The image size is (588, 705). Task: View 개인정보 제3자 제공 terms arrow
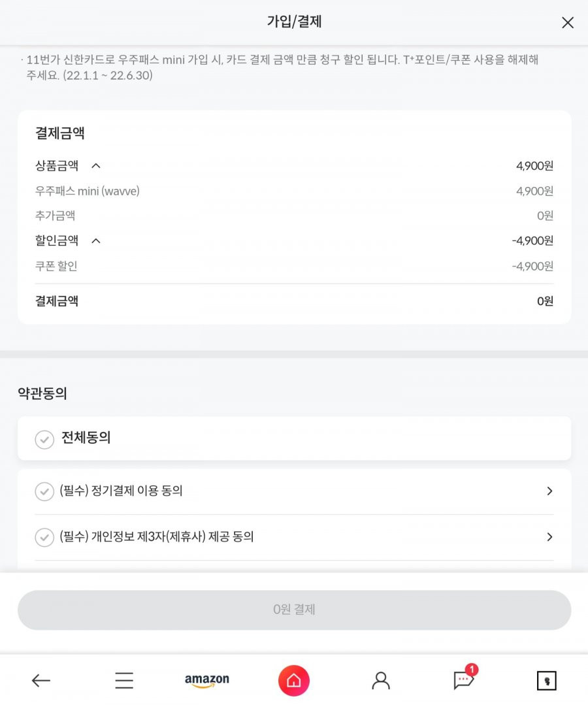pyautogui.click(x=549, y=537)
